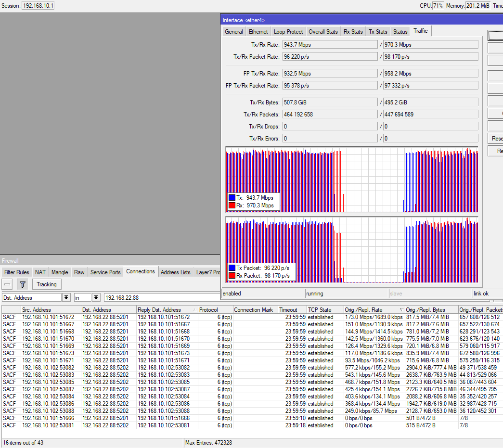Select the connection from 192.168.10.102:53082

coord(48,368)
